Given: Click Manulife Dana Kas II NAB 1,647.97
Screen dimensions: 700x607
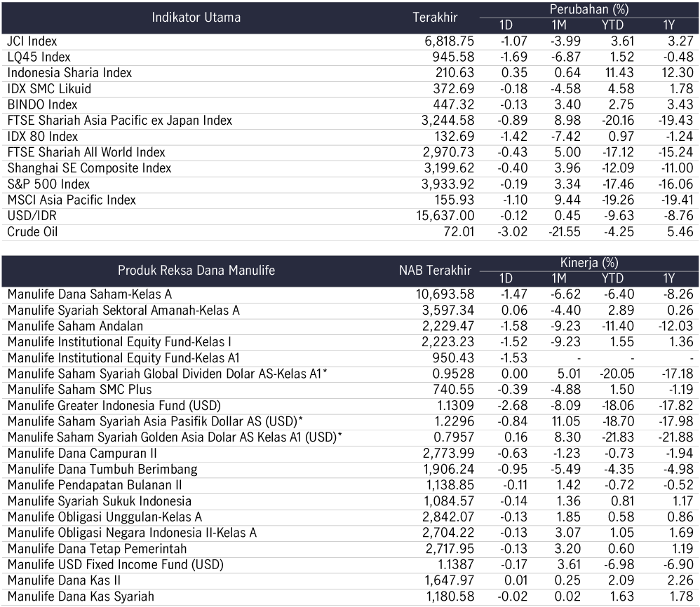Looking at the screenshot, I should [450, 580].
